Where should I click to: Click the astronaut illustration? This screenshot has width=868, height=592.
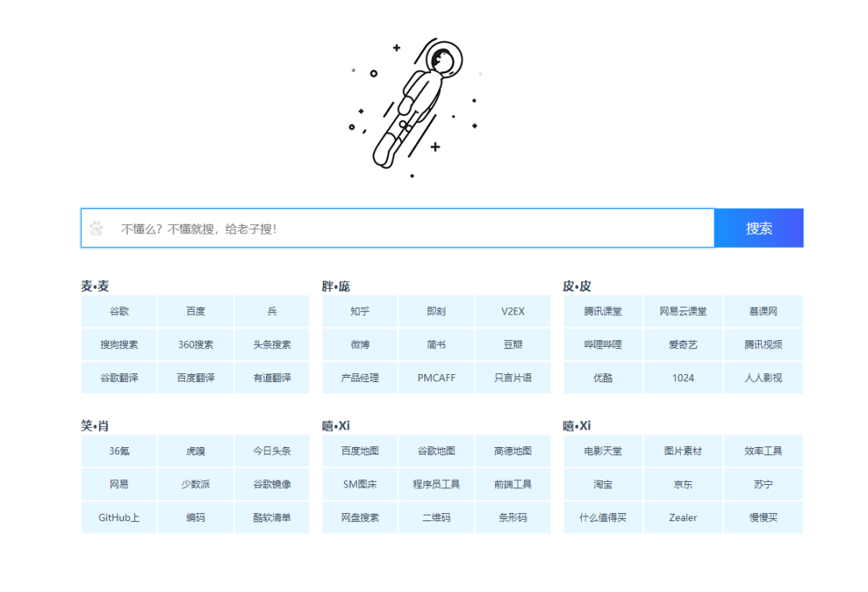418,105
